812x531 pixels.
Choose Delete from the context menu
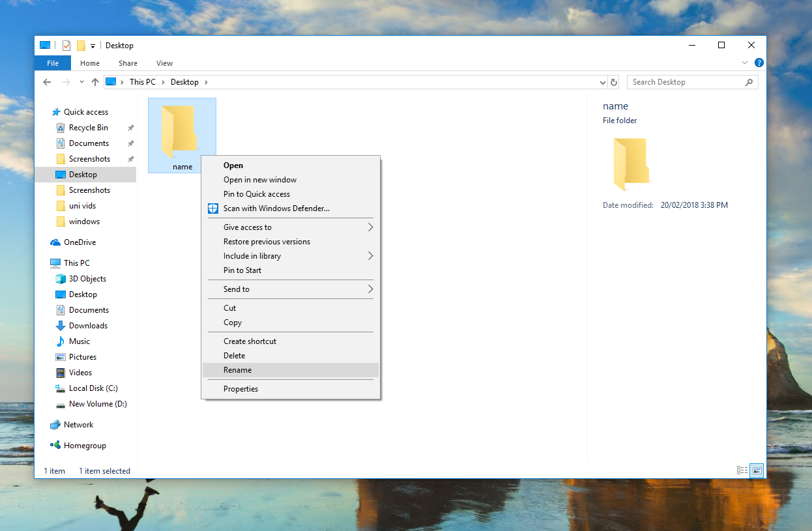(x=290, y=356)
